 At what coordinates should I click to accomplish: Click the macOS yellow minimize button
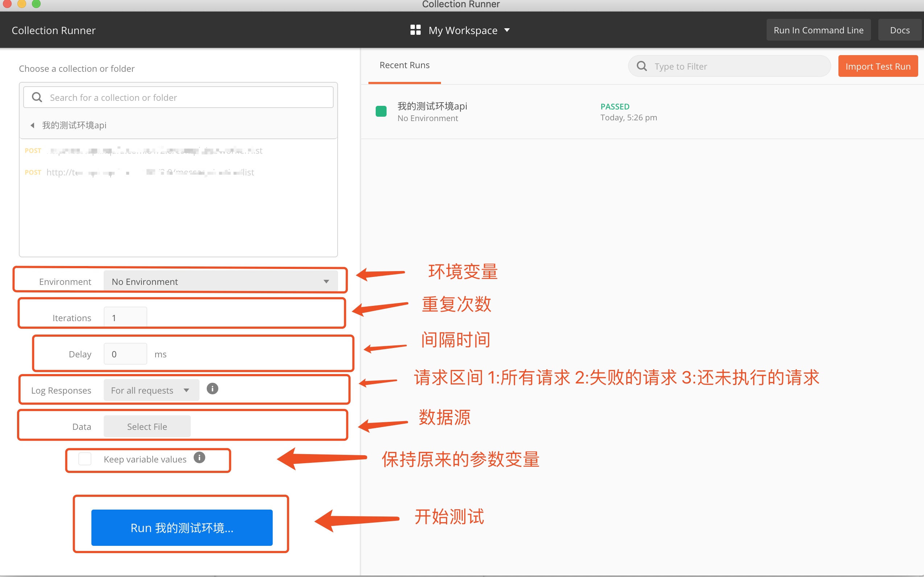22,3
